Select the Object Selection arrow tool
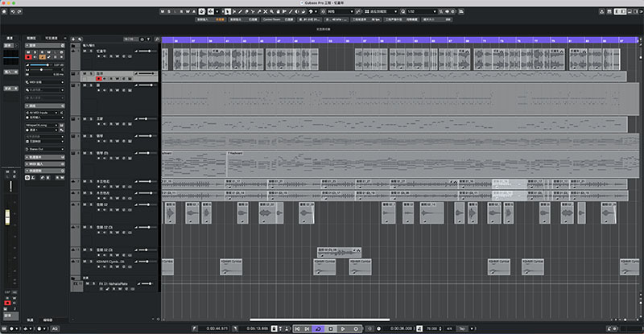Viewport: 644px width, 334px height. [227, 11]
